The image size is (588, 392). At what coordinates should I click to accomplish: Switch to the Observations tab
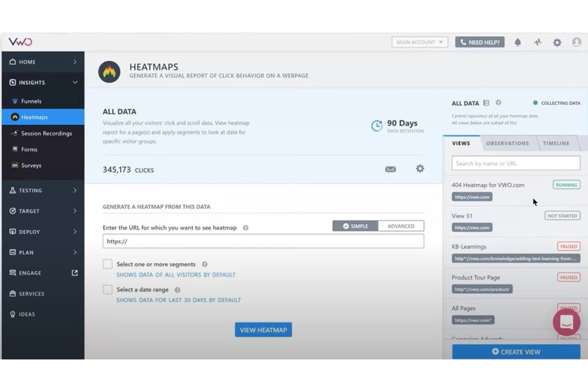click(x=507, y=143)
